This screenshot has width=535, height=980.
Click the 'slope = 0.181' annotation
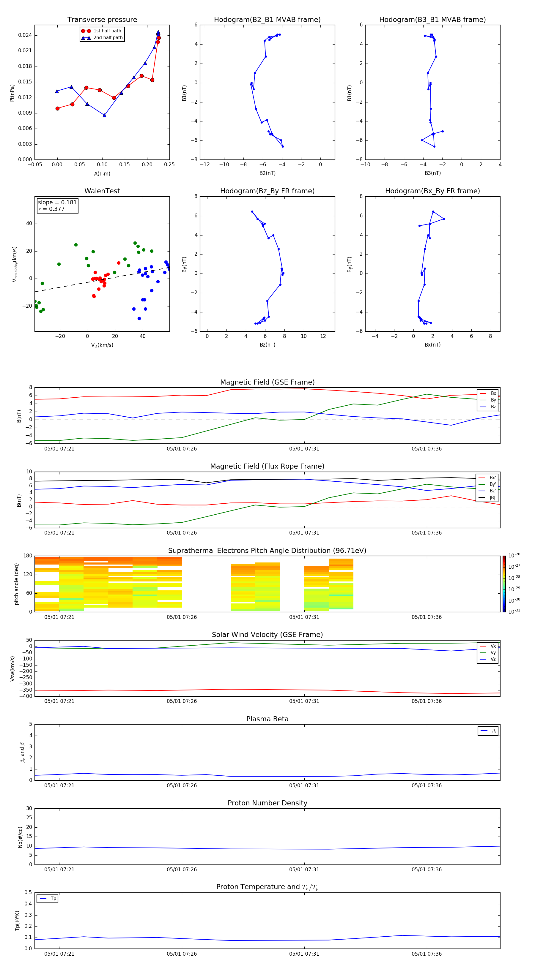57,203
